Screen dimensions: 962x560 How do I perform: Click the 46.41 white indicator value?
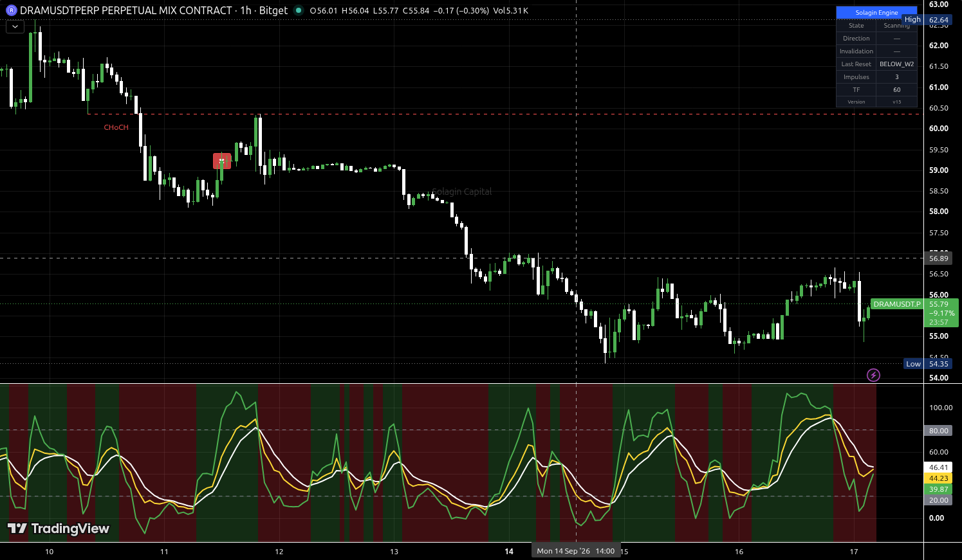(x=939, y=467)
